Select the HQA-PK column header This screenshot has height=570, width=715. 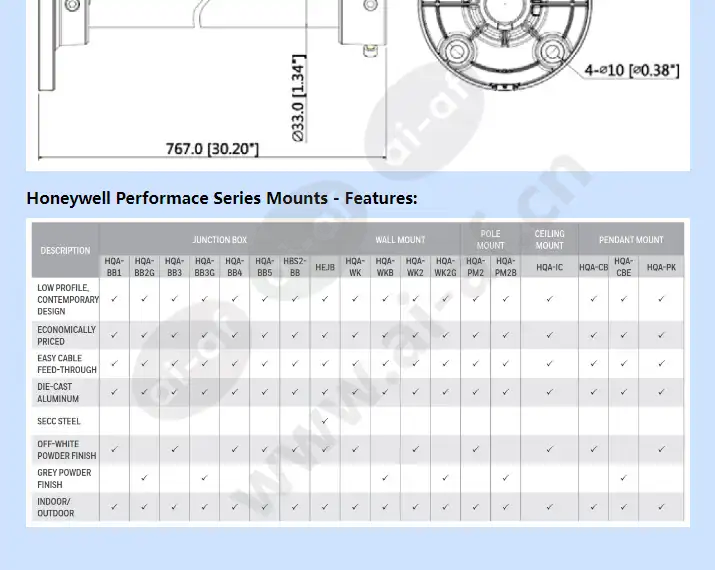[x=661, y=267]
